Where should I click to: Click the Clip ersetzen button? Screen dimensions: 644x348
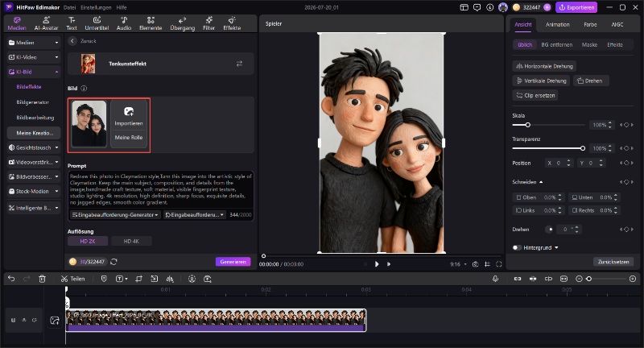[535, 95]
